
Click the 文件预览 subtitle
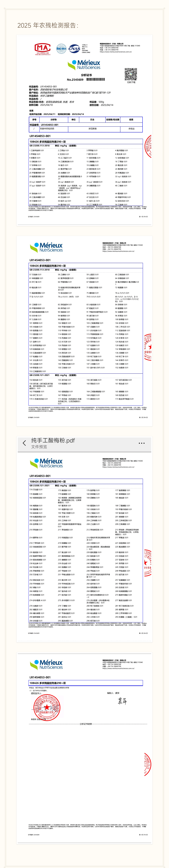[39, 447]
